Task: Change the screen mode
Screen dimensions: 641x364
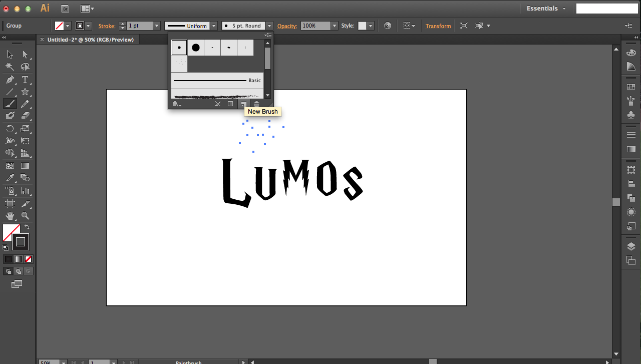Action: (17, 284)
